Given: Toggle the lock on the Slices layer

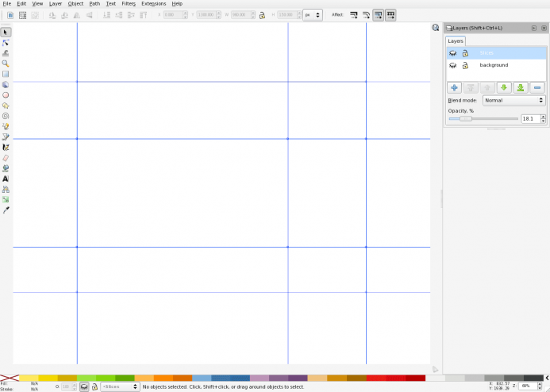Looking at the screenshot, I should pyautogui.click(x=465, y=53).
